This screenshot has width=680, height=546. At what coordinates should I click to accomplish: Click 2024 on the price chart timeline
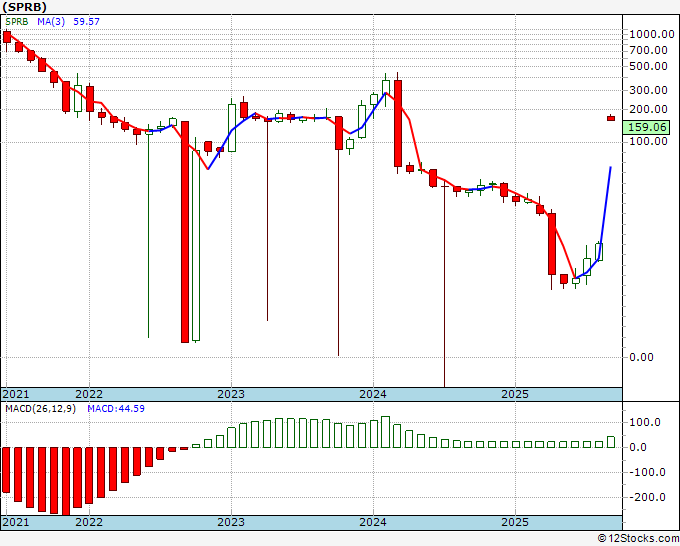[x=373, y=394]
